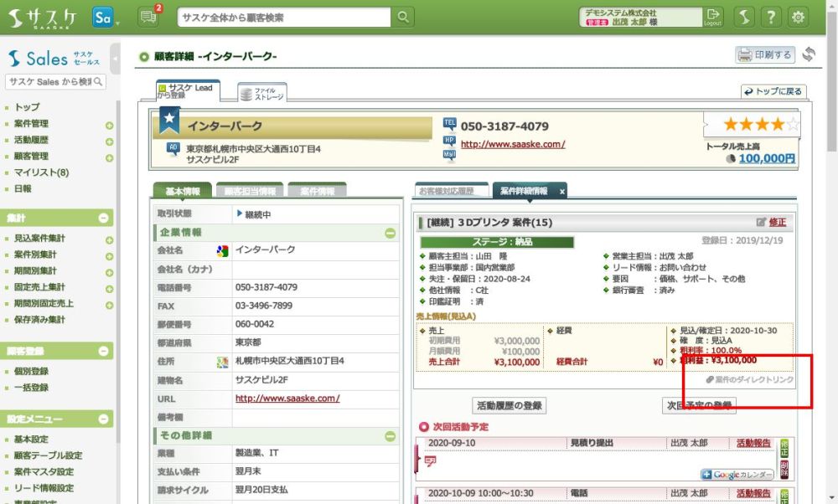Close the 案件詳細情報 tab

tap(561, 192)
